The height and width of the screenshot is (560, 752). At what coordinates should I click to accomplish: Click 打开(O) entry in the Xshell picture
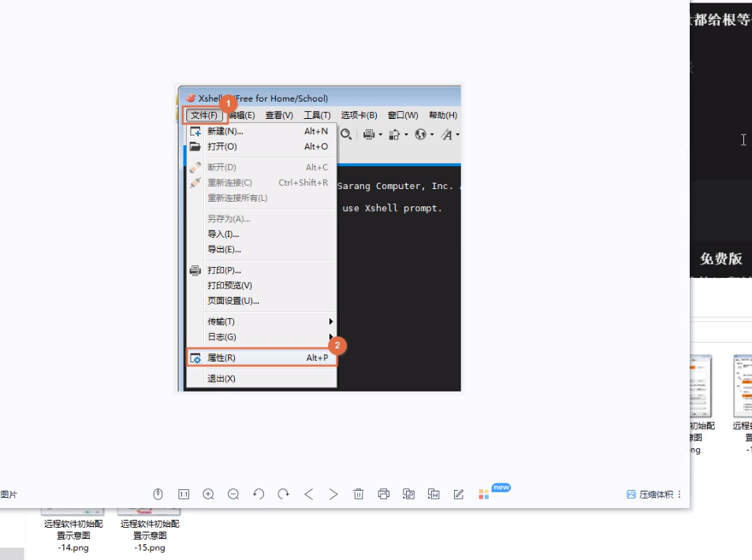pos(262,146)
